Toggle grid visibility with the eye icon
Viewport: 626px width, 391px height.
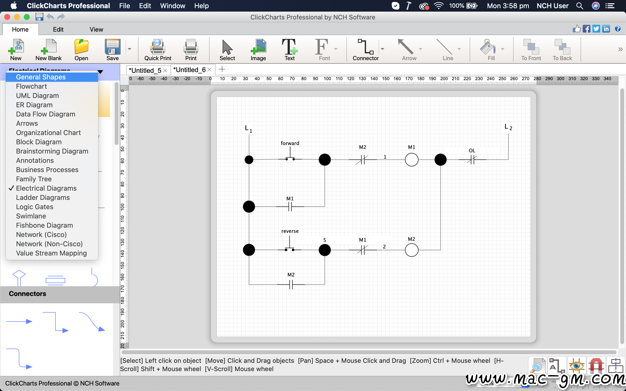point(576,365)
